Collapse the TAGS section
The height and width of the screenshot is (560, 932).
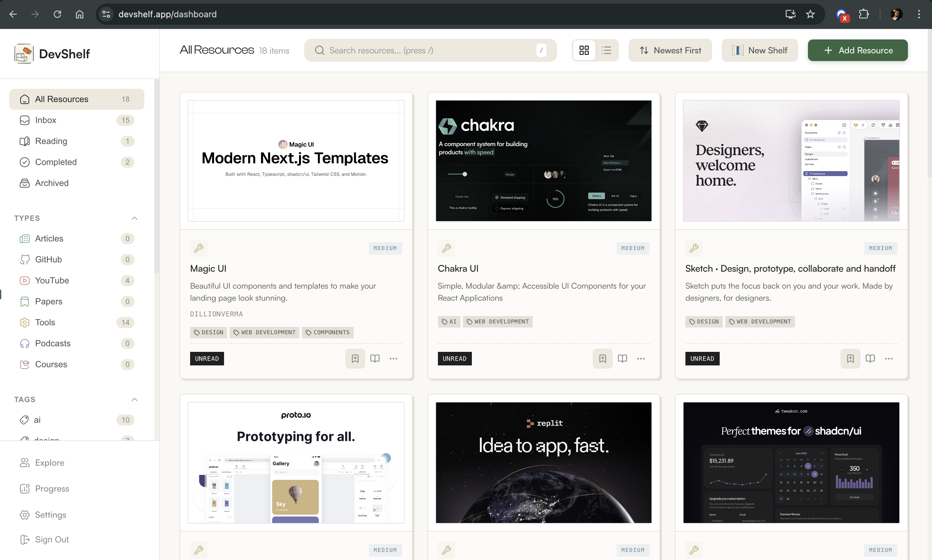pos(135,400)
